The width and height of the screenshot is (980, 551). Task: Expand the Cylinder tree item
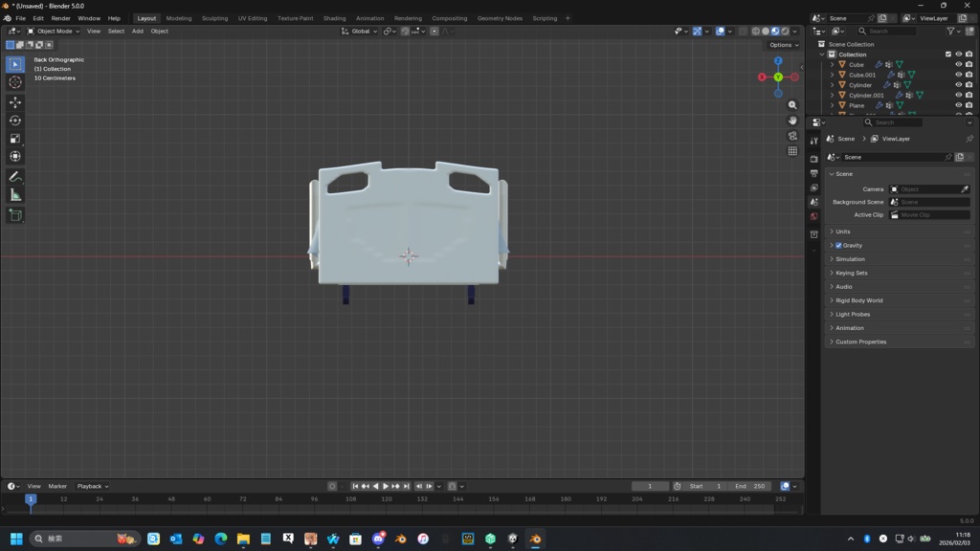[x=832, y=85]
